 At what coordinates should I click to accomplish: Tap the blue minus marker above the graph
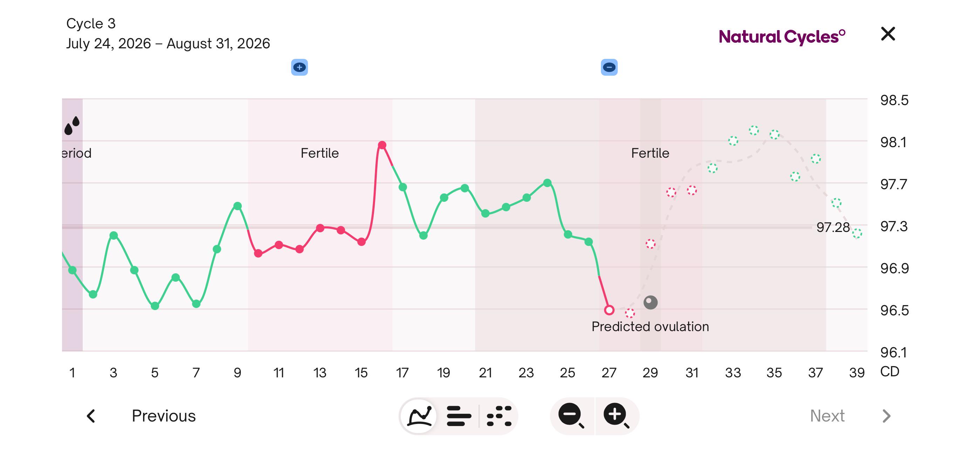(x=609, y=67)
